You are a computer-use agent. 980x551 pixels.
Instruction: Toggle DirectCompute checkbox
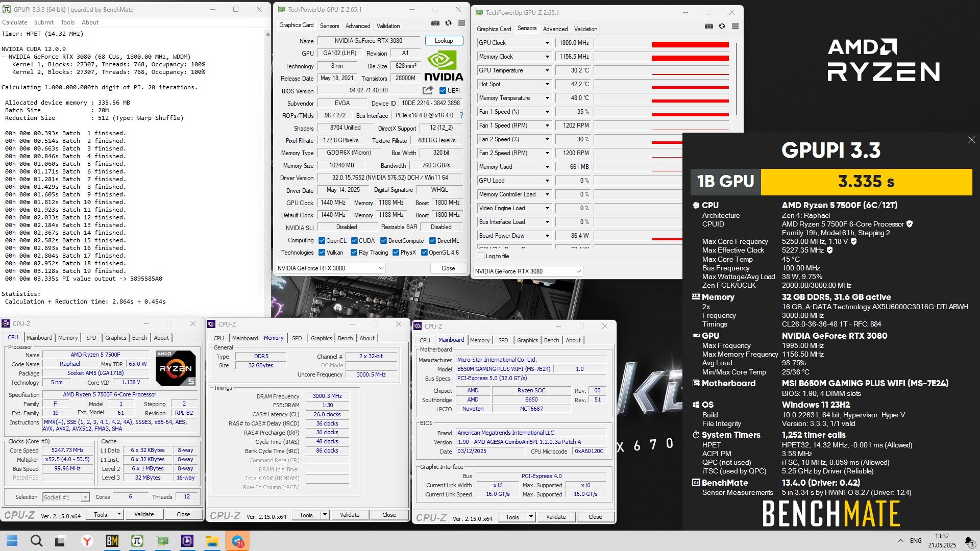coord(383,241)
